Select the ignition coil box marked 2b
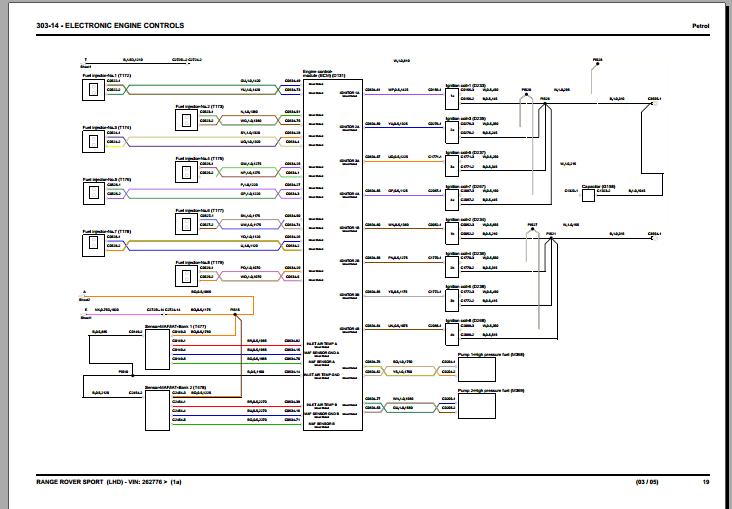This screenshot has height=509, width=732. coord(452,267)
